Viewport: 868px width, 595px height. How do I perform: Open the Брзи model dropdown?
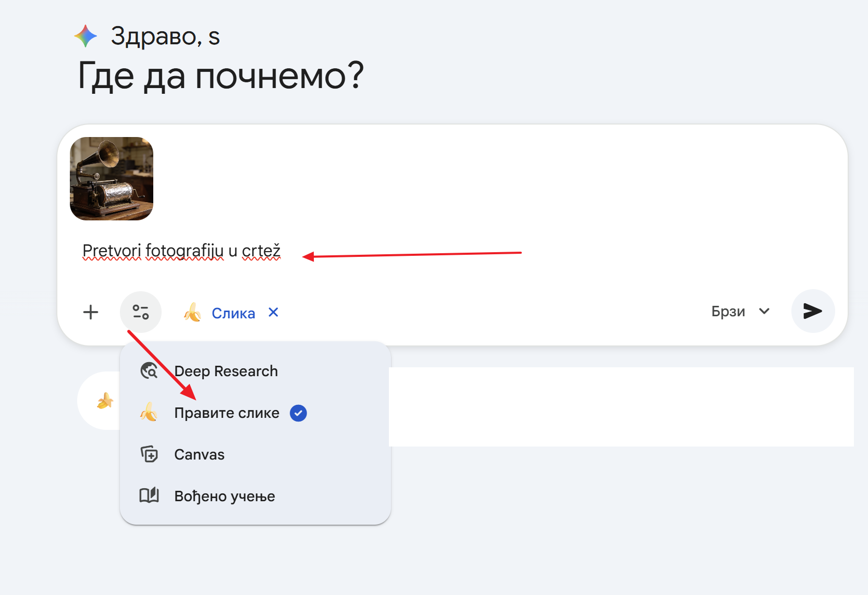pyautogui.click(x=728, y=312)
